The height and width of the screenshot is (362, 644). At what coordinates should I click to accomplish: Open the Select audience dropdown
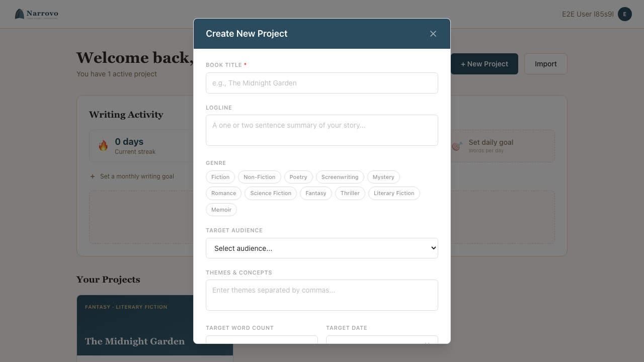coord(321,248)
